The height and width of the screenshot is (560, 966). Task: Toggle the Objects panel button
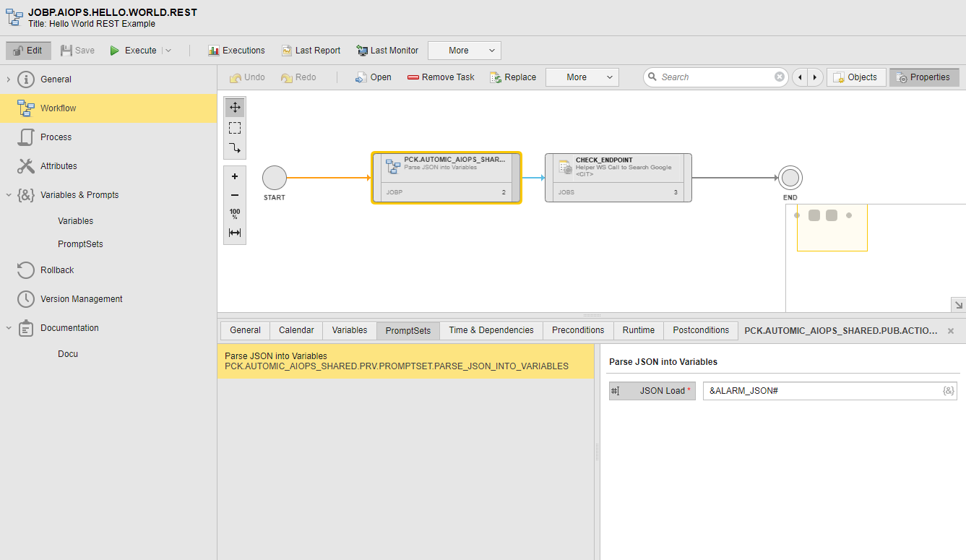coord(856,77)
